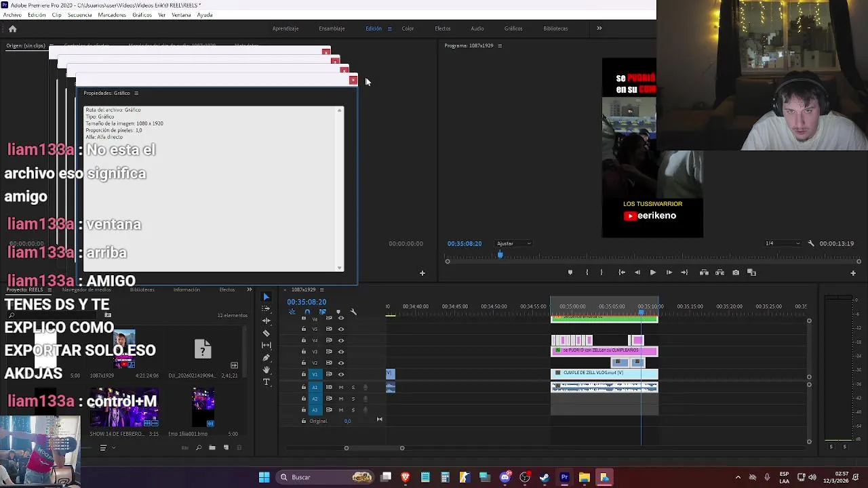Open SHOW 14 DE FEBRERO thumbnail

tap(124, 407)
